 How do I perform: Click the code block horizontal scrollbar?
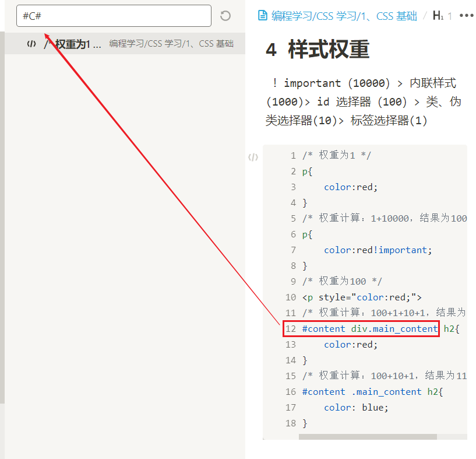368,437
